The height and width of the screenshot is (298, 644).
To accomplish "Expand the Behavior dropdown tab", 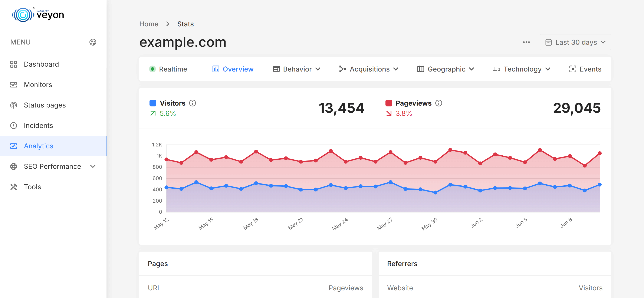I will click(296, 69).
